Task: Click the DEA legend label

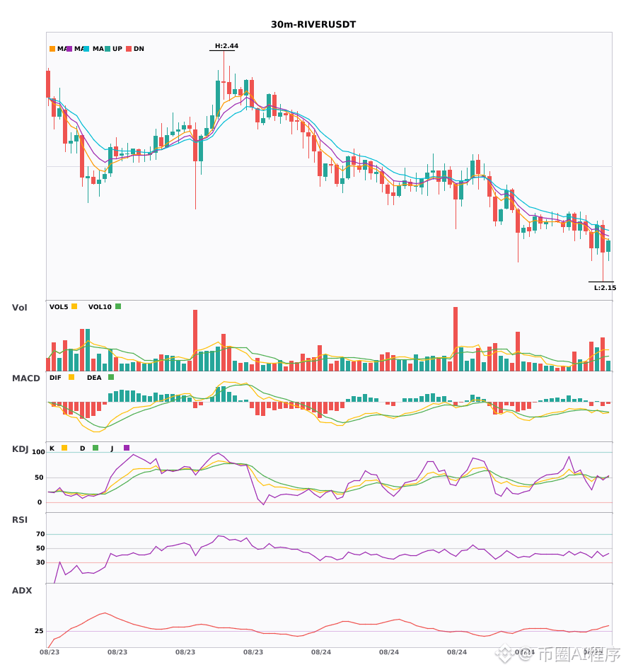Action: pos(94,378)
